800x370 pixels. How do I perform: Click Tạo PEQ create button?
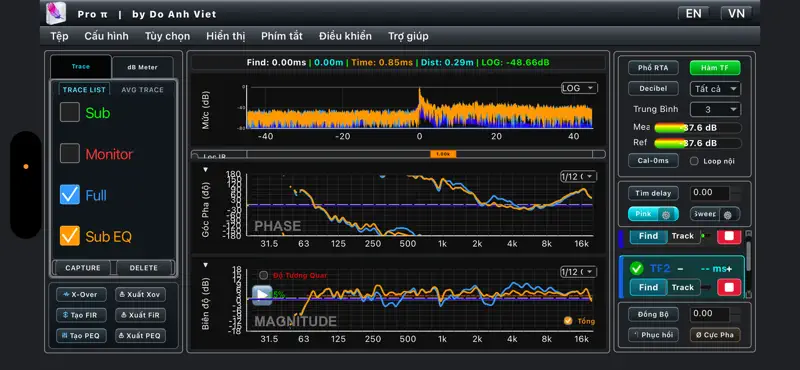81,335
